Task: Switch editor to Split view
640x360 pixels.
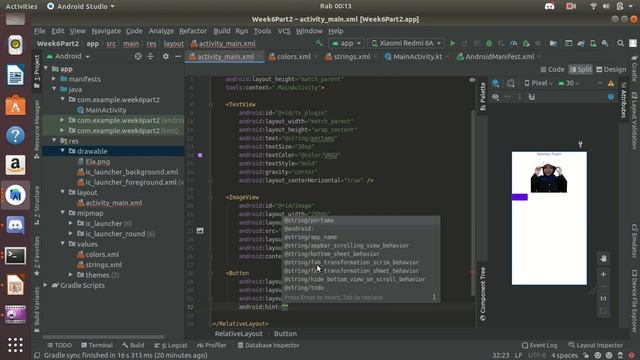Action: click(x=580, y=69)
